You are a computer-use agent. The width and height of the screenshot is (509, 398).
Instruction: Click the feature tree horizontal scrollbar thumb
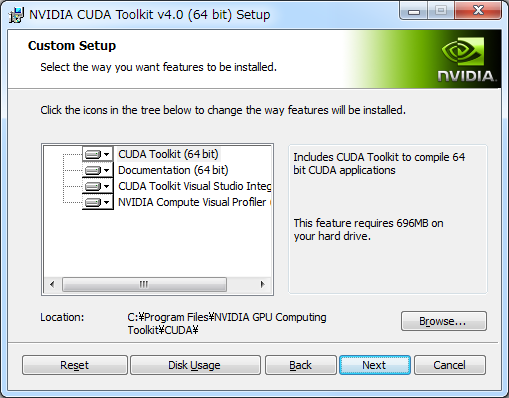(x=144, y=284)
